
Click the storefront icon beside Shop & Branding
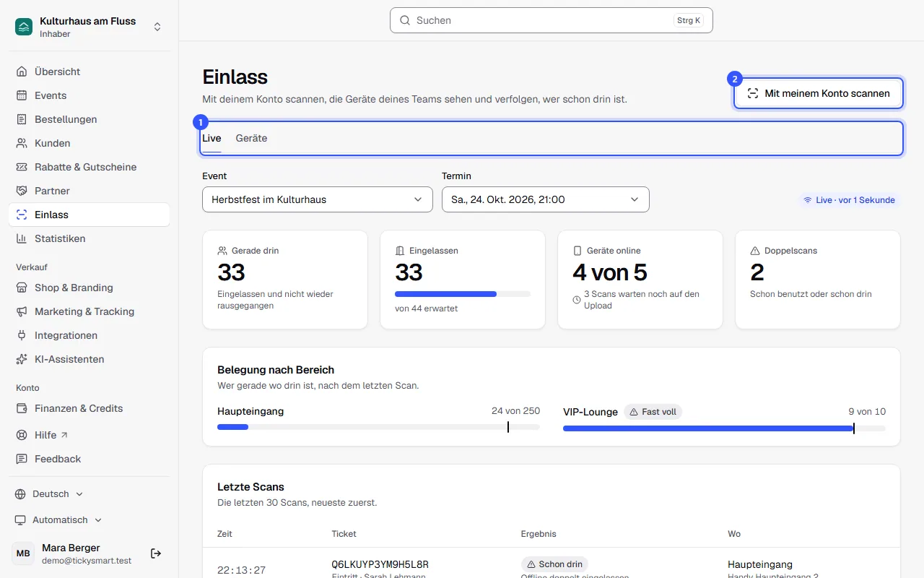pyautogui.click(x=22, y=288)
